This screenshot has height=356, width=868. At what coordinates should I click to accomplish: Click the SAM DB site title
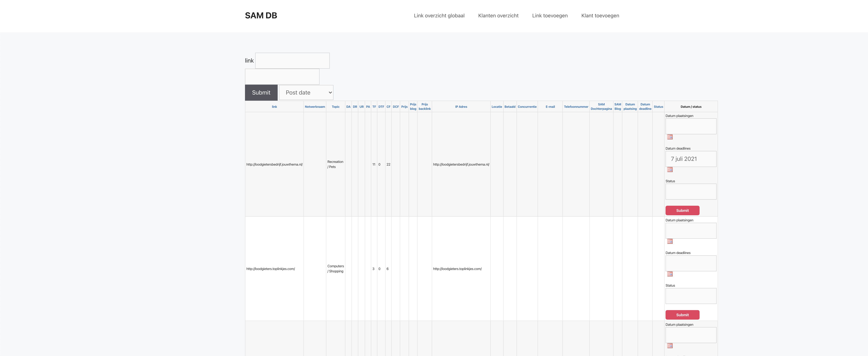(261, 15)
